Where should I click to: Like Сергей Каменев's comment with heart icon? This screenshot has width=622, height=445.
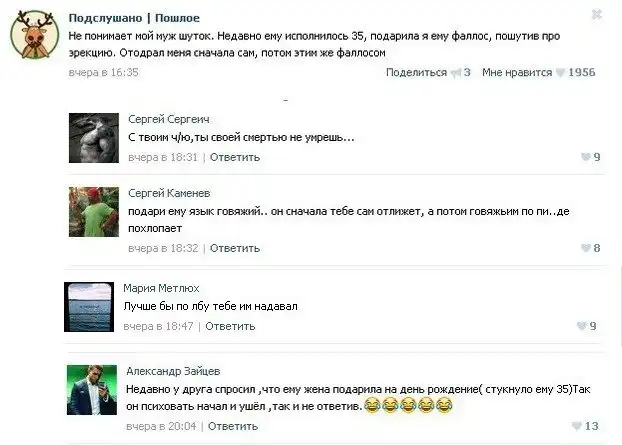click(x=586, y=248)
